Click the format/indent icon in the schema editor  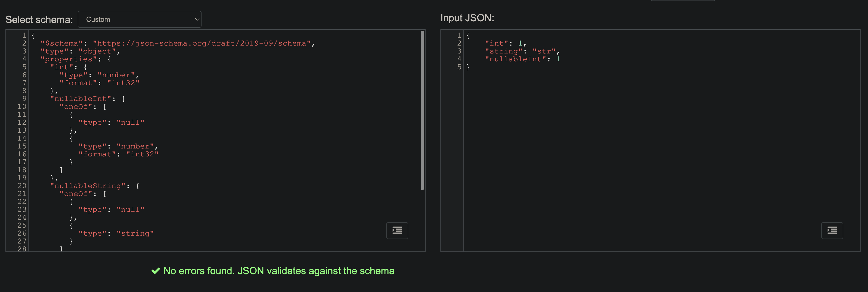(x=397, y=230)
